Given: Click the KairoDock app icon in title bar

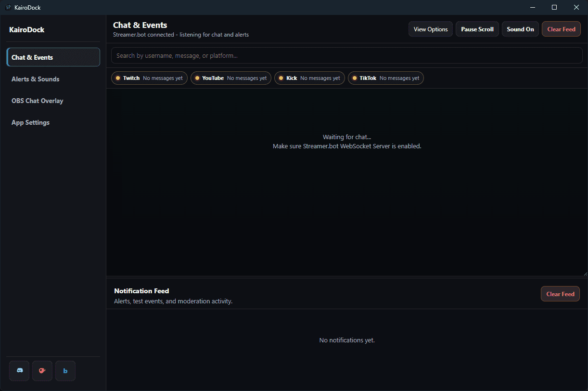Looking at the screenshot, I should coord(8,7).
